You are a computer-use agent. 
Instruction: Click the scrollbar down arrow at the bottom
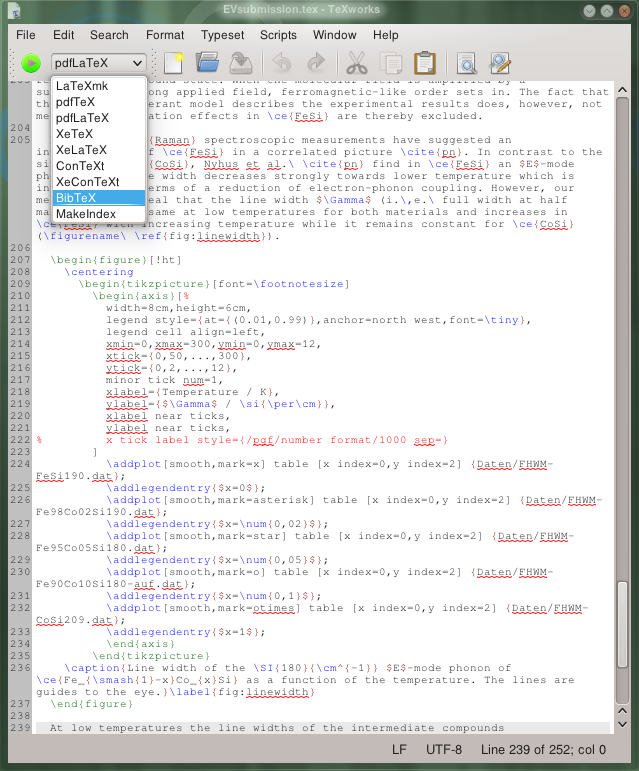pos(622,724)
